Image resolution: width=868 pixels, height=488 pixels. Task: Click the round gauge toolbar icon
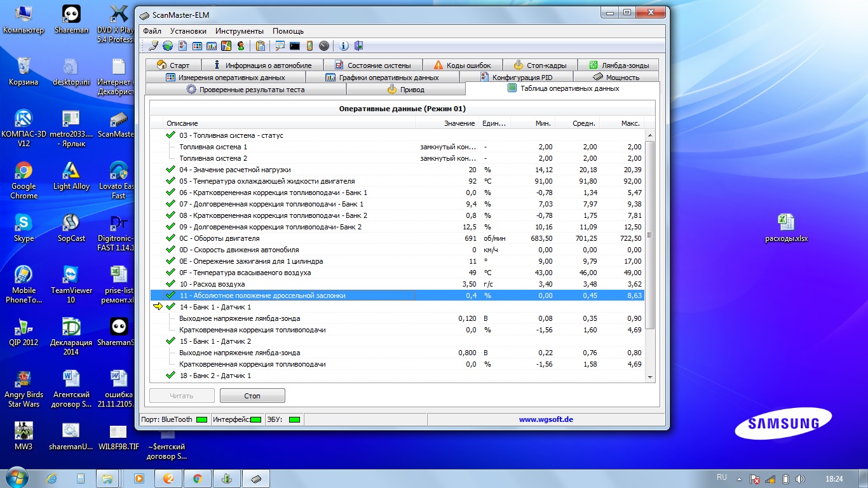[324, 46]
